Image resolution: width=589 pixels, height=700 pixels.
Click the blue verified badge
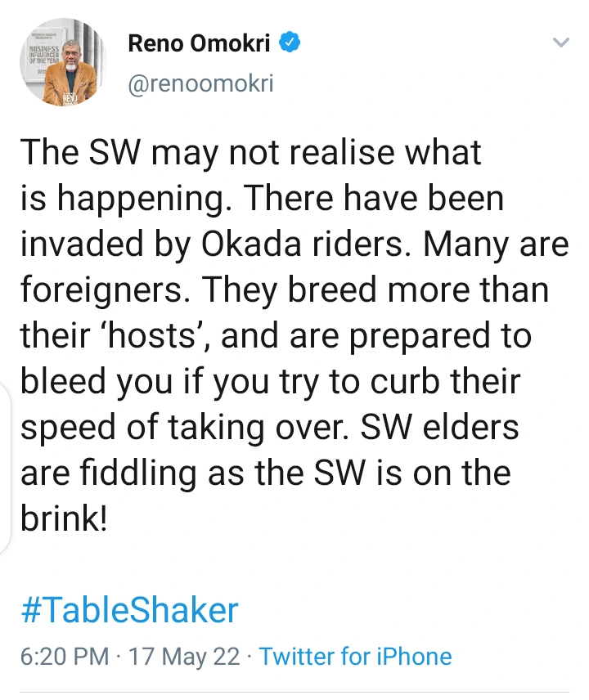[x=290, y=43]
